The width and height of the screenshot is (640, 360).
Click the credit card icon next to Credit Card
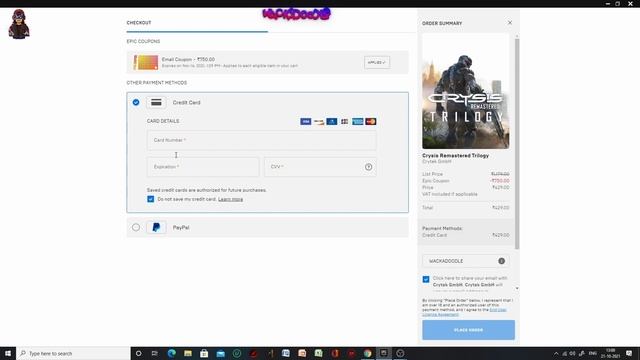156,102
